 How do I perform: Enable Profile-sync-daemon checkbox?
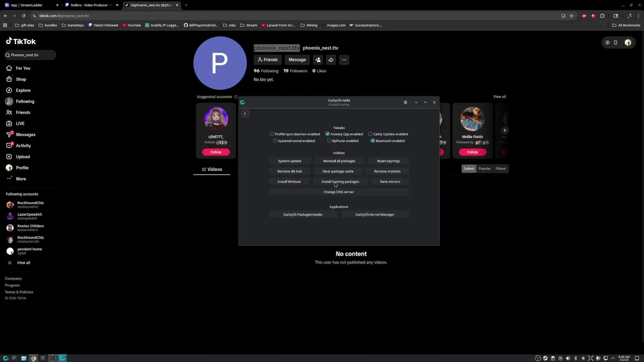[272, 134]
